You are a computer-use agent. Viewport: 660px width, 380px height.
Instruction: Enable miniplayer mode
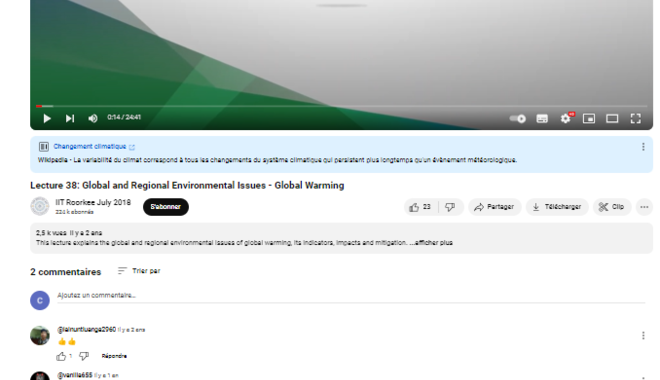(589, 119)
